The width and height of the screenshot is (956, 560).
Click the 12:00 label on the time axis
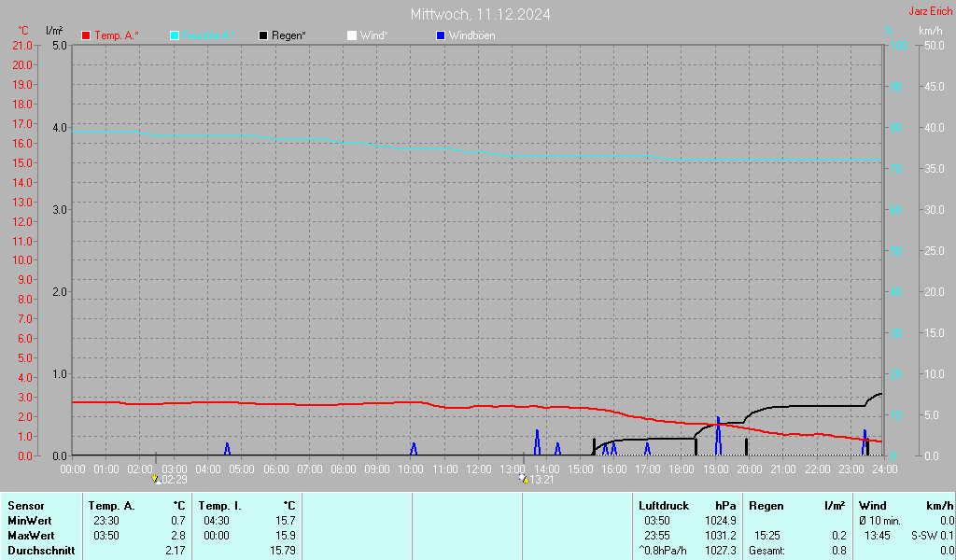click(x=478, y=469)
